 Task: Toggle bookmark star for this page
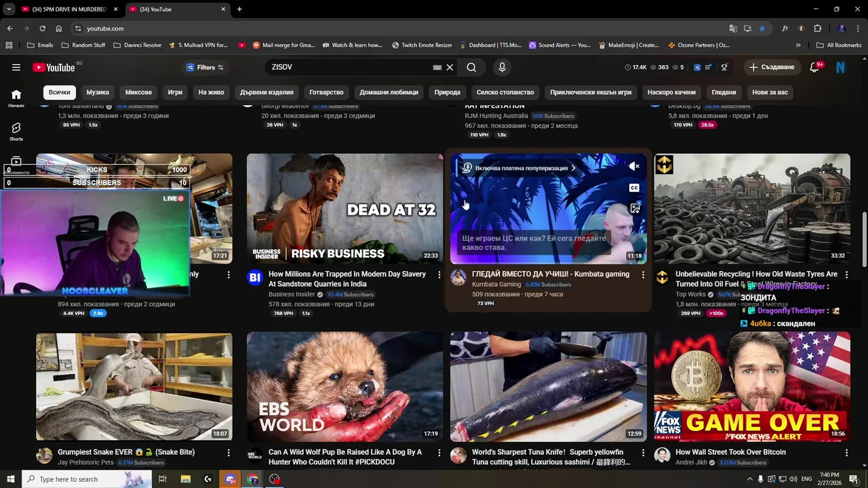click(762, 28)
